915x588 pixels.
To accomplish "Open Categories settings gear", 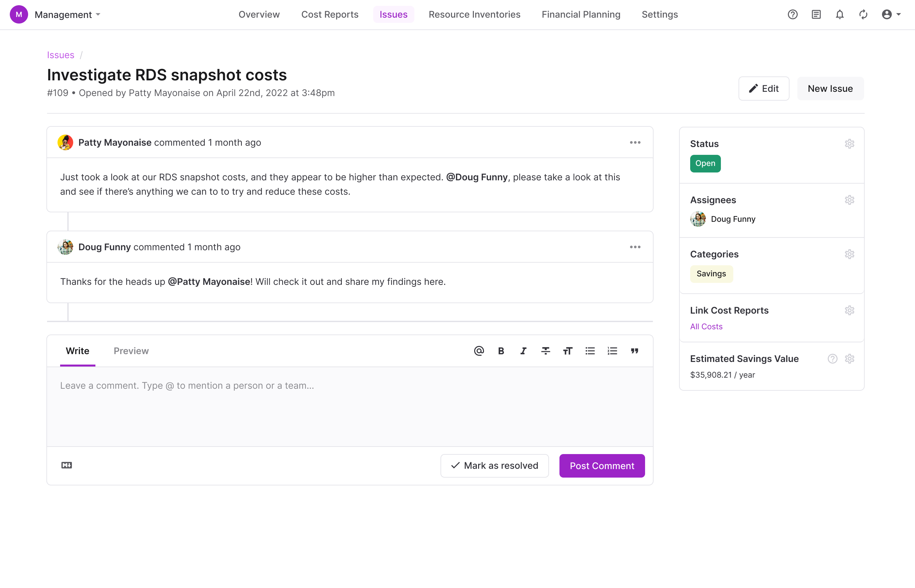I will point(849,254).
